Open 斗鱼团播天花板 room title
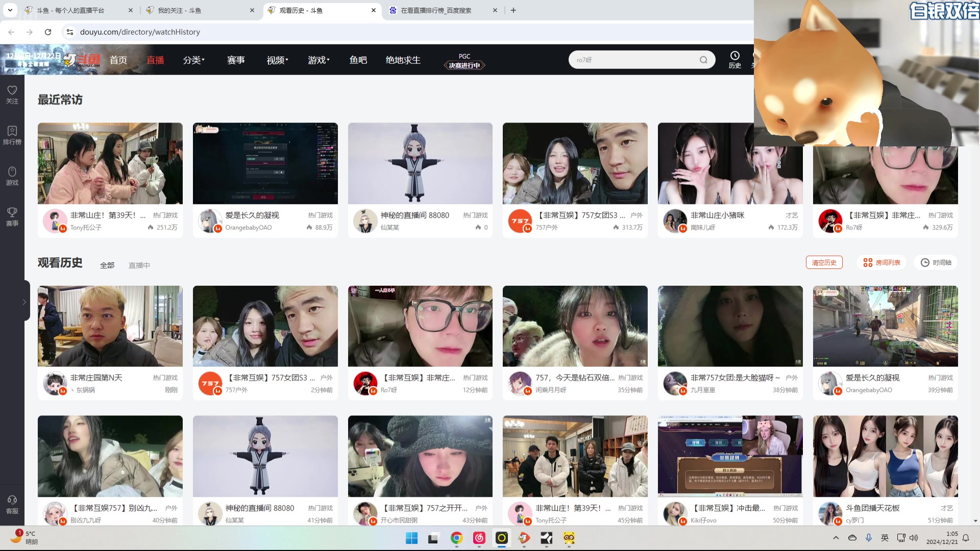This screenshot has height=551, width=980. pyautogui.click(x=872, y=508)
